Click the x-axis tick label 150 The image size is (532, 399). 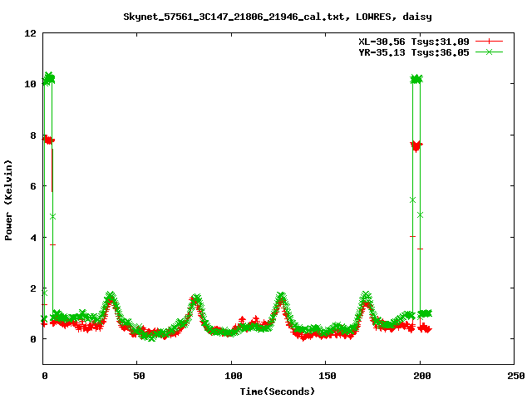point(327,376)
